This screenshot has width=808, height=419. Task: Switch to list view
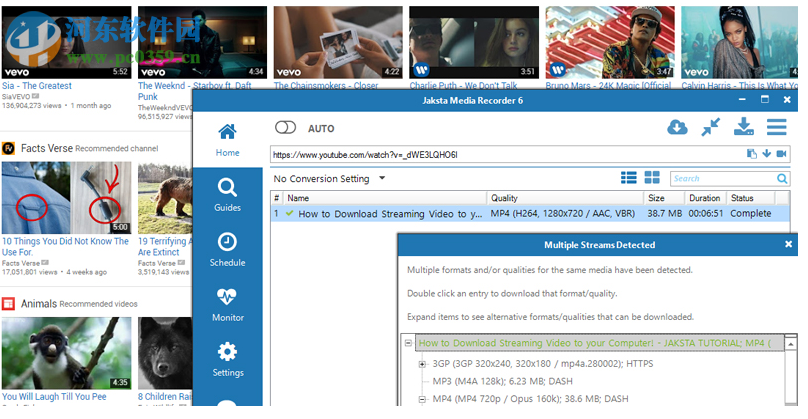tap(629, 178)
